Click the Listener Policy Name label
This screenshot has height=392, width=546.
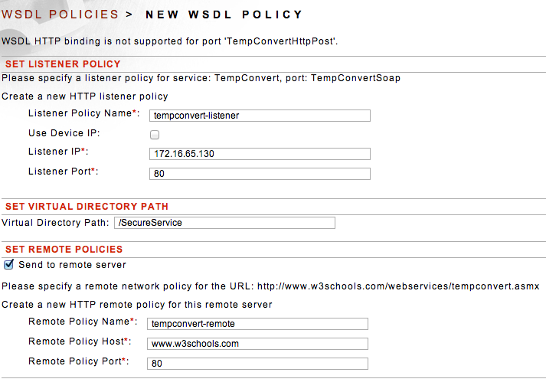coord(84,113)
